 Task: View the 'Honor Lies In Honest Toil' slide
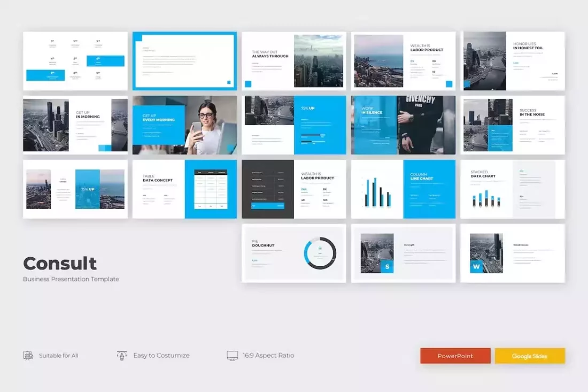pos(513,60)
